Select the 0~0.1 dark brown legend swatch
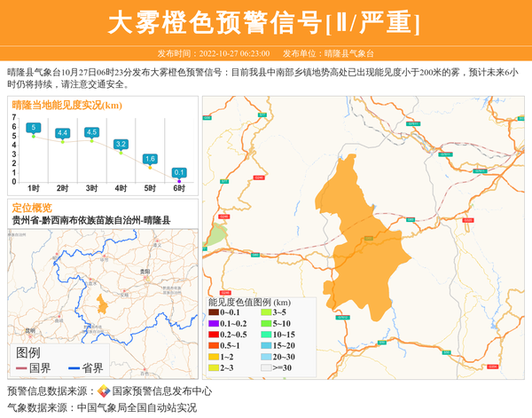 pos(214,312)
